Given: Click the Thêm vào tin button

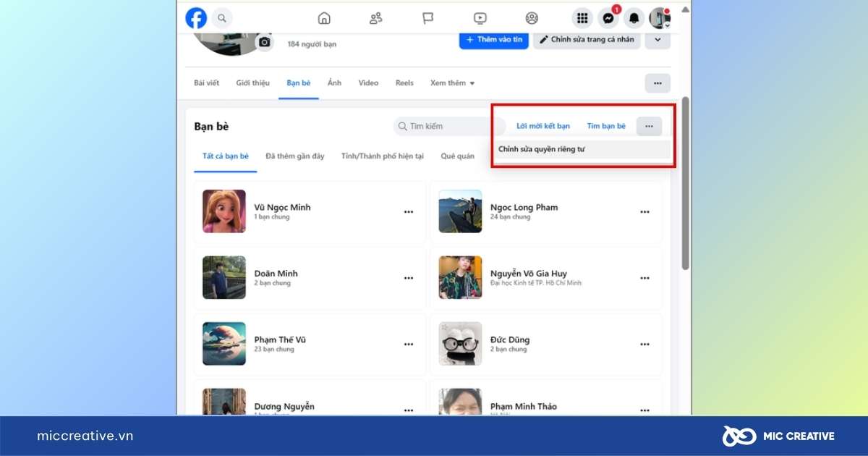Looking at the screenshot, I should click(x=494, y=40).
